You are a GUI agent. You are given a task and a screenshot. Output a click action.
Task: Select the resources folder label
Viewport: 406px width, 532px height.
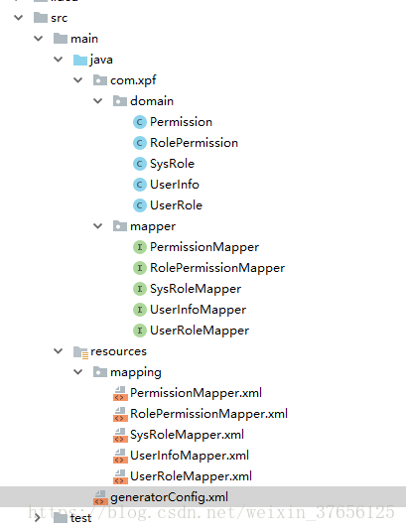(118, 351)
